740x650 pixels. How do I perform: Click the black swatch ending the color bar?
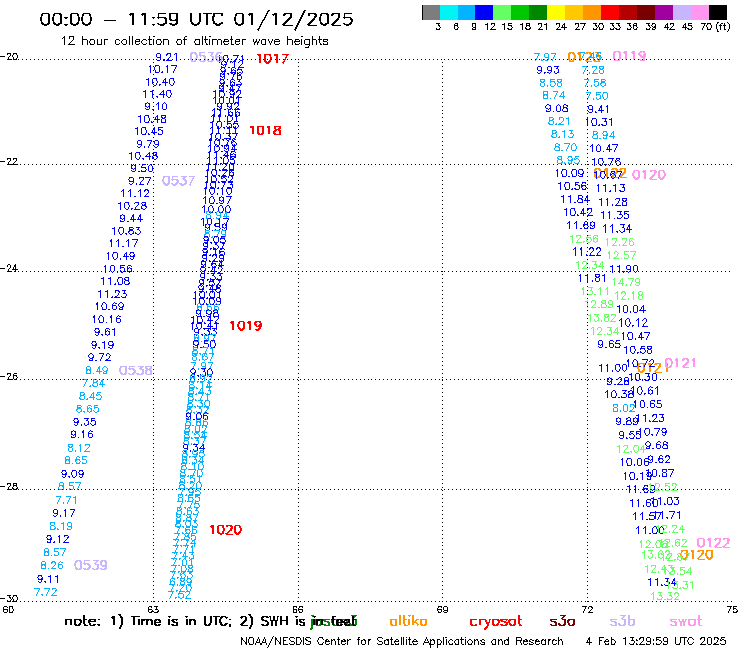pos(718,12)
